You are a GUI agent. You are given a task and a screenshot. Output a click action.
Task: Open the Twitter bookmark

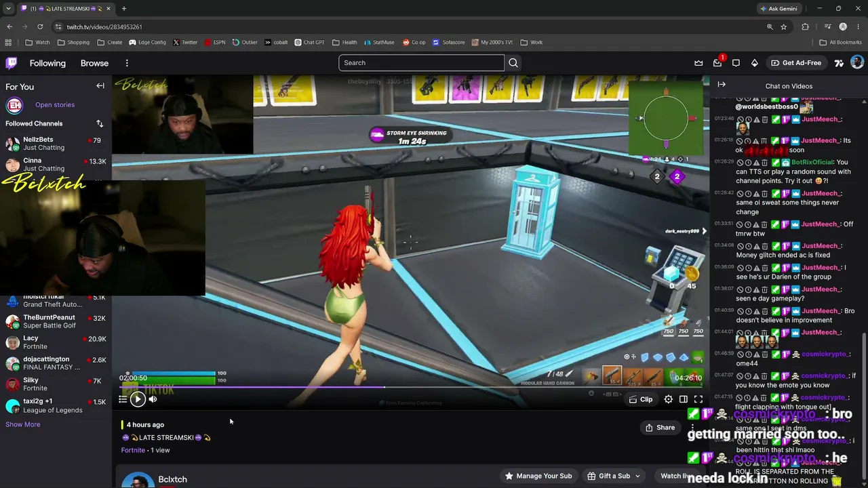pyautogui.click(x=185, y=42)
